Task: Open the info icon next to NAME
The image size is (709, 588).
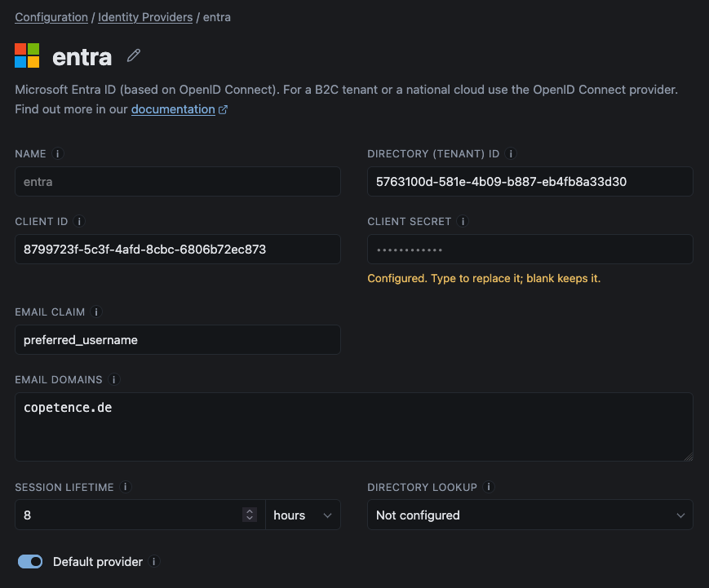Action: 57,153
